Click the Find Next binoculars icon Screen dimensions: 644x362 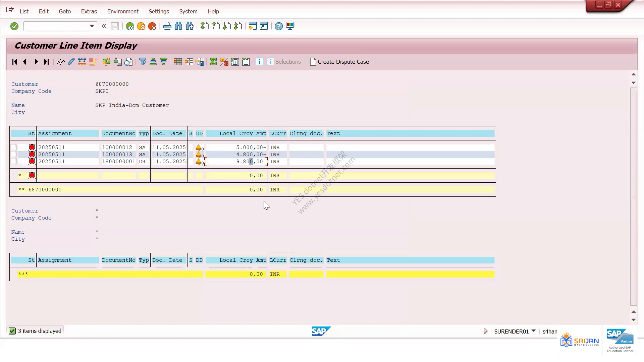point(190,26)
